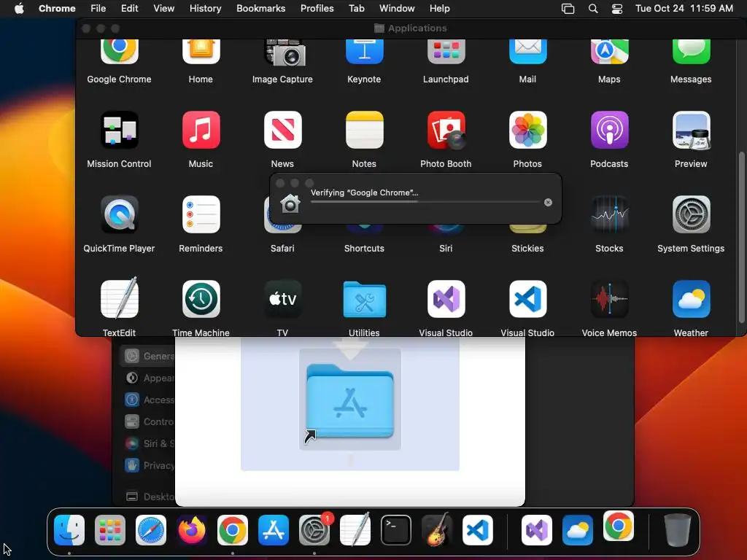Screen dimensions: 747x560
Task: Open Launchpad from Applications folder
Action: (x=446, y=51)
